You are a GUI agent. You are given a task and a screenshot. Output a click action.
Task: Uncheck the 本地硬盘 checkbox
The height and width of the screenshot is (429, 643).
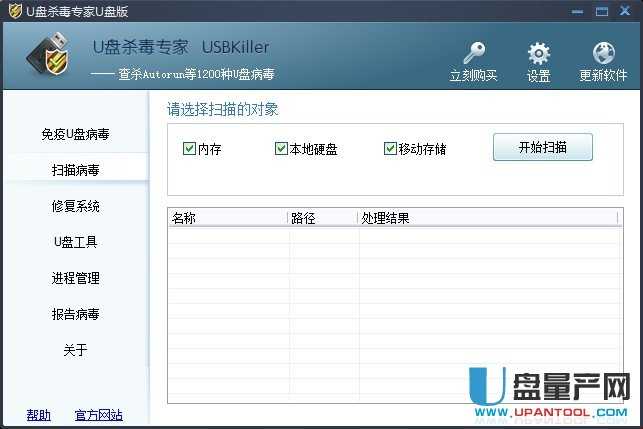[281, 149]
